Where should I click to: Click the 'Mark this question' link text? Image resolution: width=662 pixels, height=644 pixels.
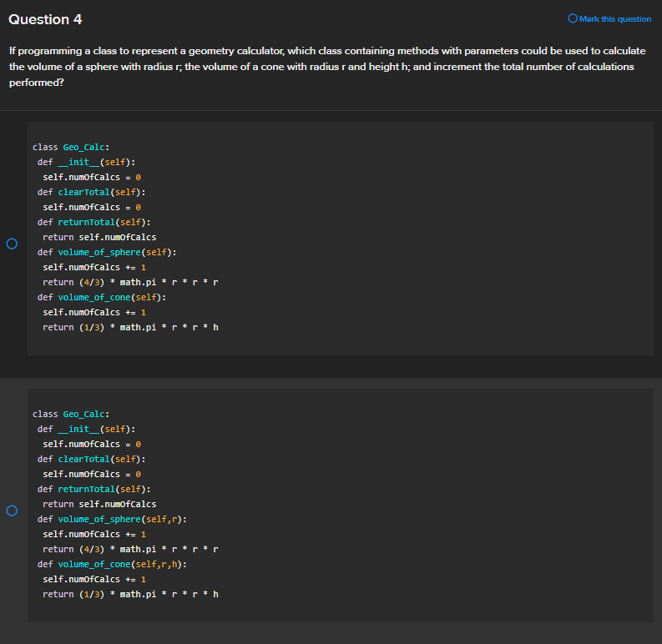click(614, 18)
